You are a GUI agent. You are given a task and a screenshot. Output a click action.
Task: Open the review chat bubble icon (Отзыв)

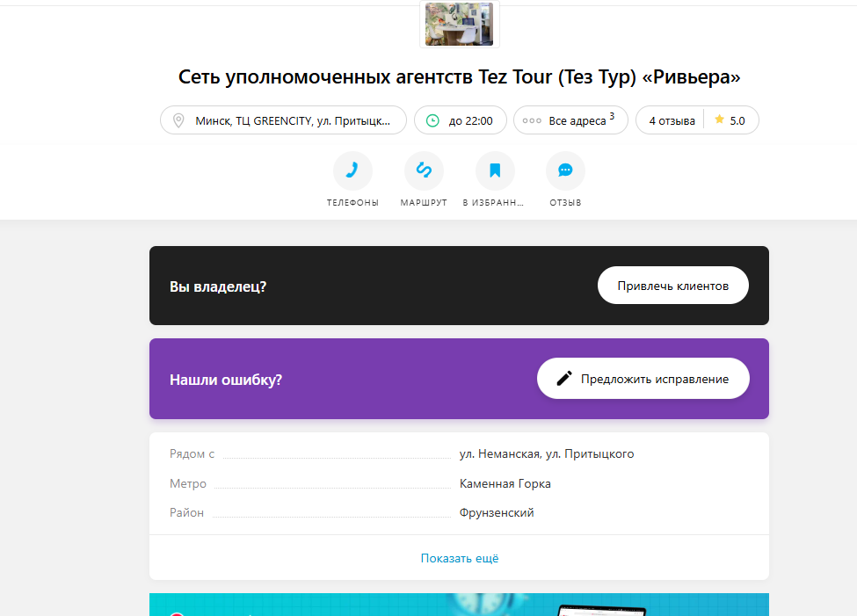[565, 170]
